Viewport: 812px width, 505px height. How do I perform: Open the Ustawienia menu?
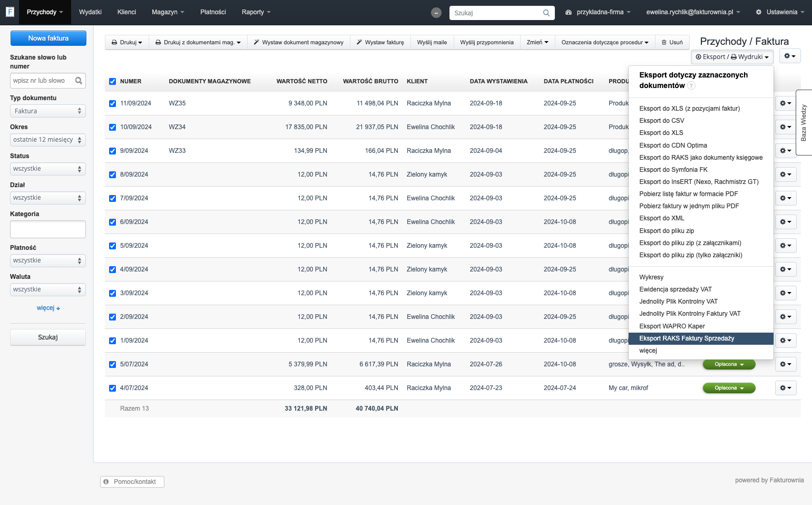[780, 12]
